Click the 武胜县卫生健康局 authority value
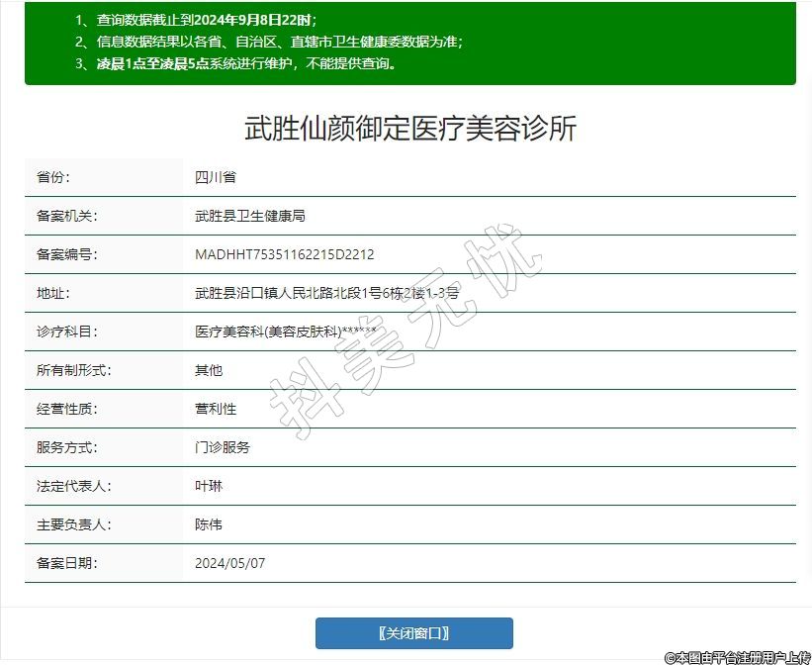 click(249, 216)
